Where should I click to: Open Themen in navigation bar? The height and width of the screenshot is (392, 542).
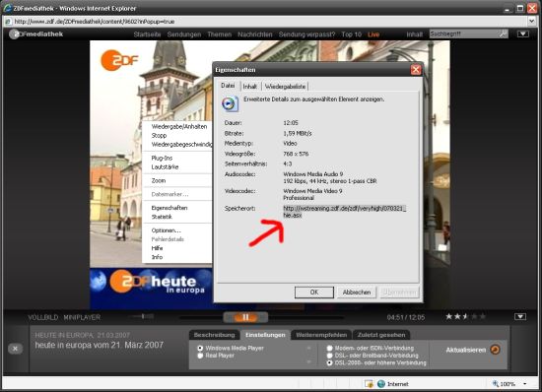pyautogui.click(x=219, y=34)
